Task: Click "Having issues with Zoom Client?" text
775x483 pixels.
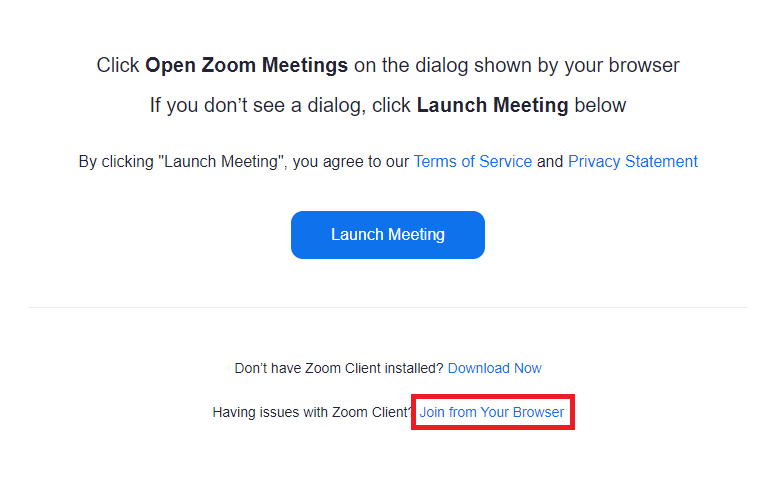Action: click(311, 412)
